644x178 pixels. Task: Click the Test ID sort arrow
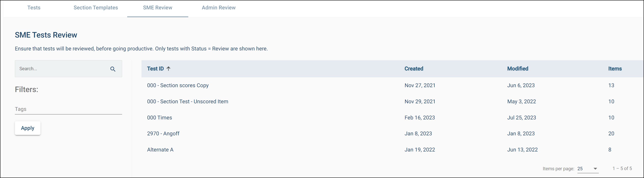coord(169,69)
